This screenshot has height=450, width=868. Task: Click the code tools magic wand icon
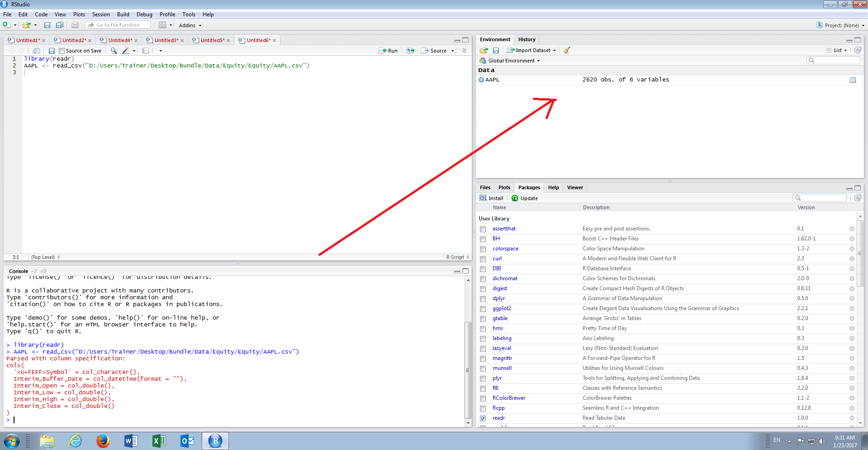tap(126, 51)
